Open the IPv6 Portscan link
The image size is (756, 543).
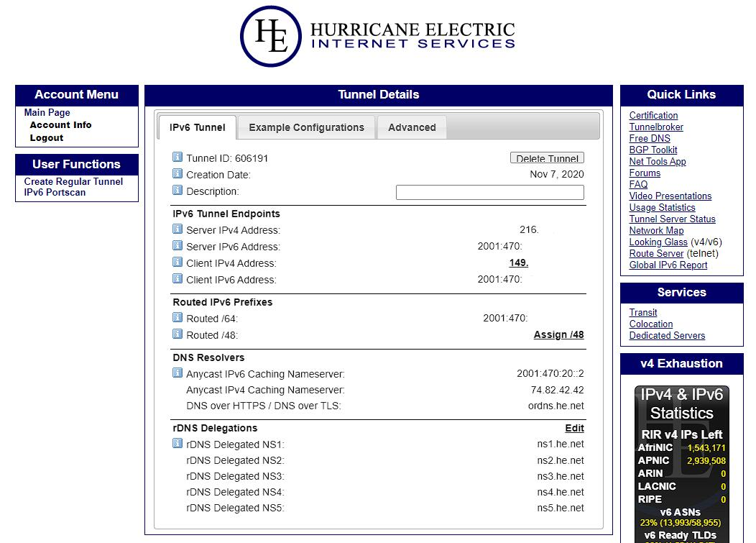pos(55,192)
